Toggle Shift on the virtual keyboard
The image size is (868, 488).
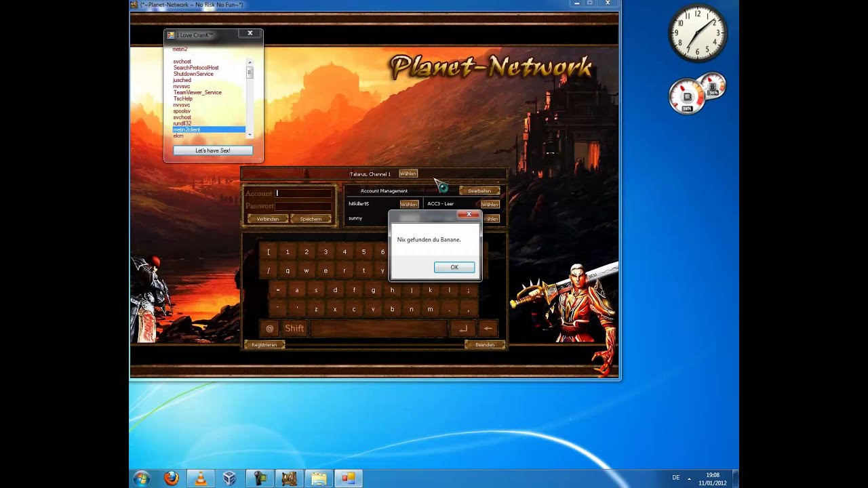[x=294, y=328]
